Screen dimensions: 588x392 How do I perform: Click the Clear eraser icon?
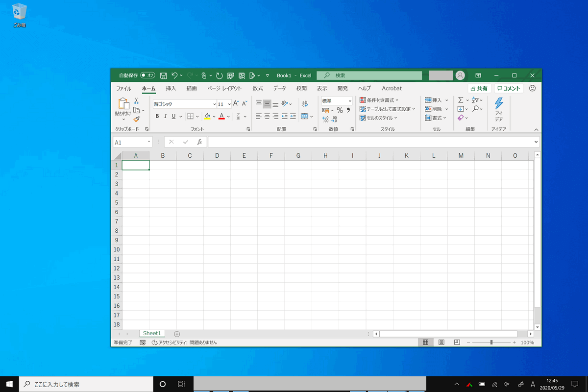click(461, 118)
